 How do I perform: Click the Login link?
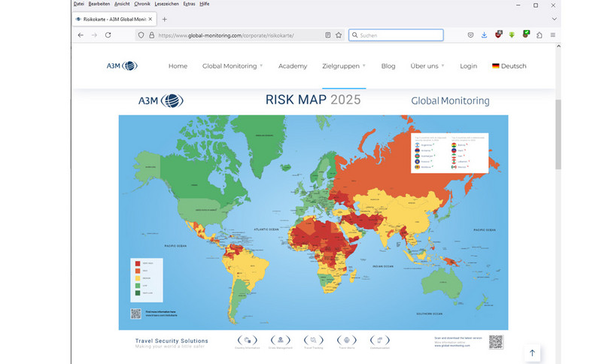[468, 66]
